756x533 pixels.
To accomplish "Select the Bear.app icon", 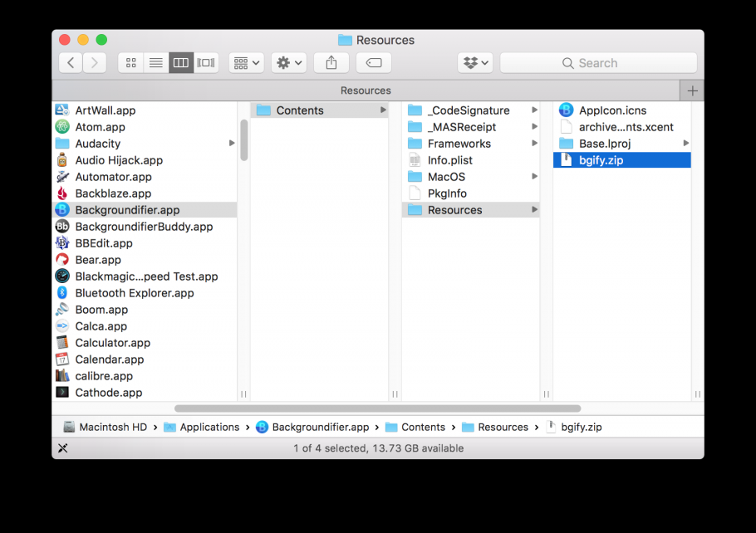I will [62, 260].
